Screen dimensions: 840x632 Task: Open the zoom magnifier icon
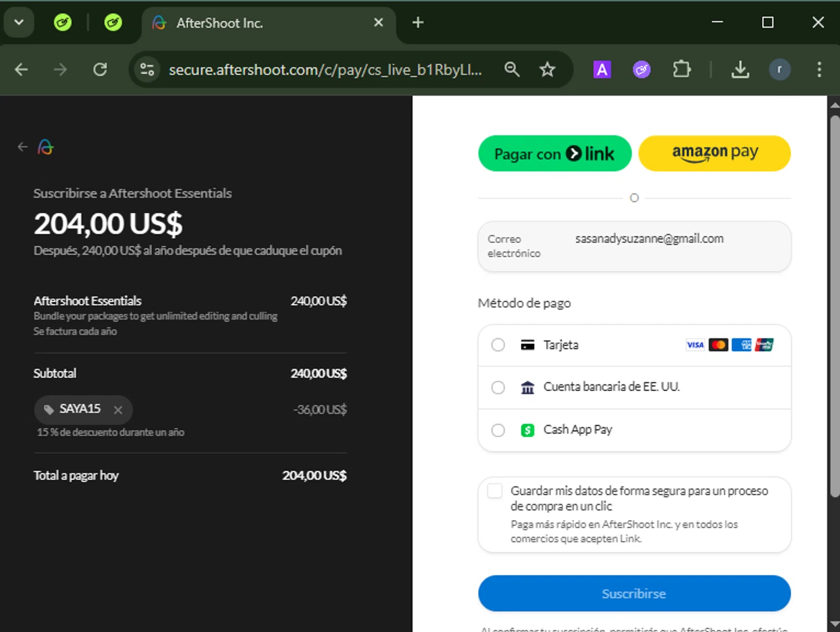click(512, 69)
